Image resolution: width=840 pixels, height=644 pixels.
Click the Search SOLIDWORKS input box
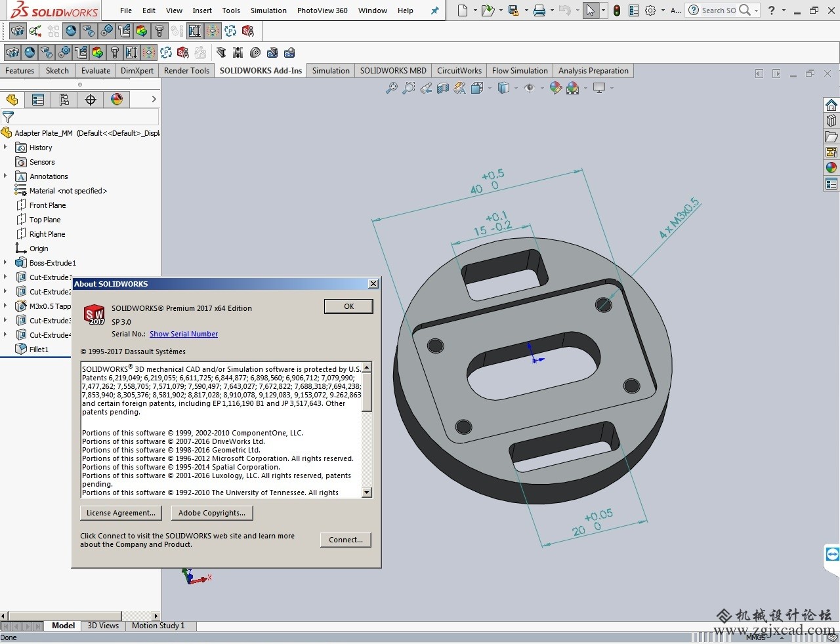coord(719,10)
